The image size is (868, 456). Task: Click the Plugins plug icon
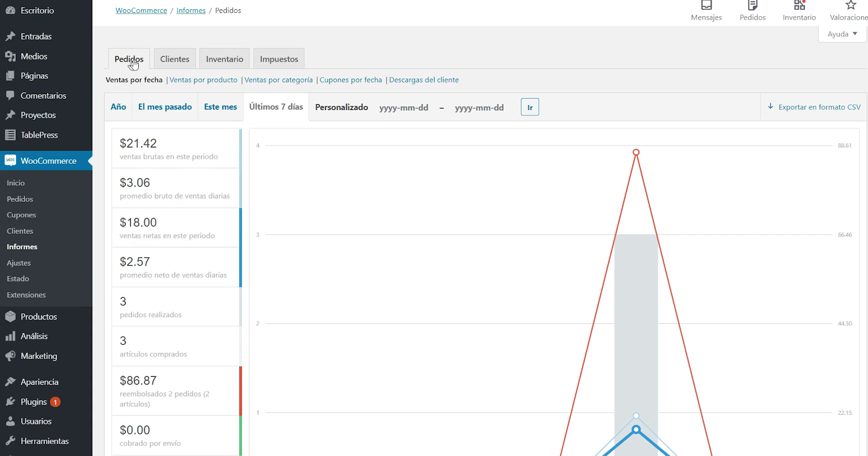(x=10, y=402)
